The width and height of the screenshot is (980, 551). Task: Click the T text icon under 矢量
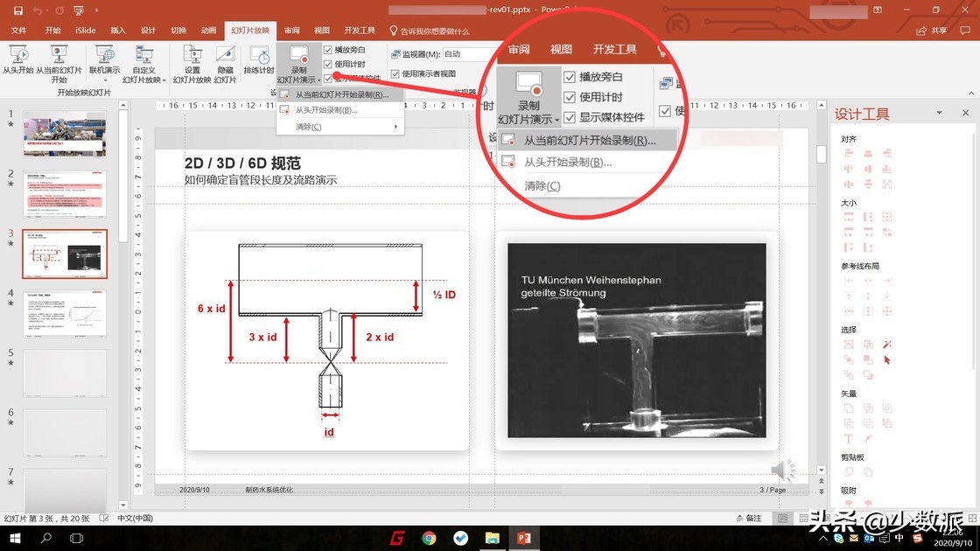click(x=849, y=438)
